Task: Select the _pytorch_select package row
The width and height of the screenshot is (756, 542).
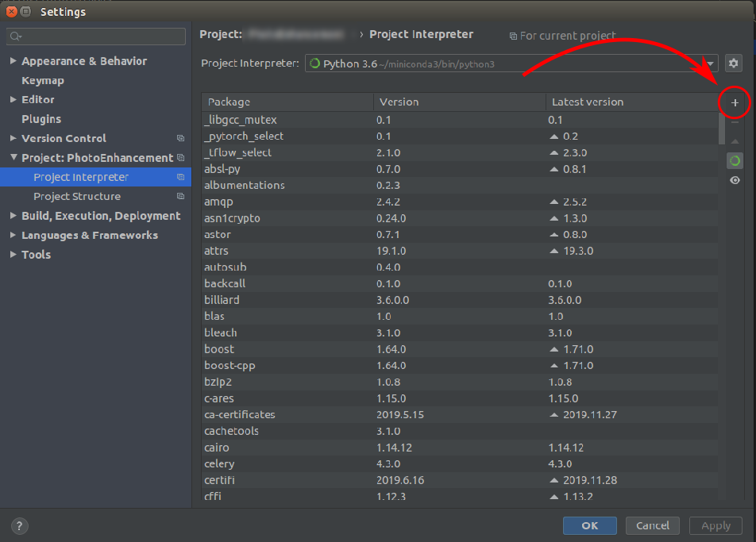Action: [x=460, y=136]
